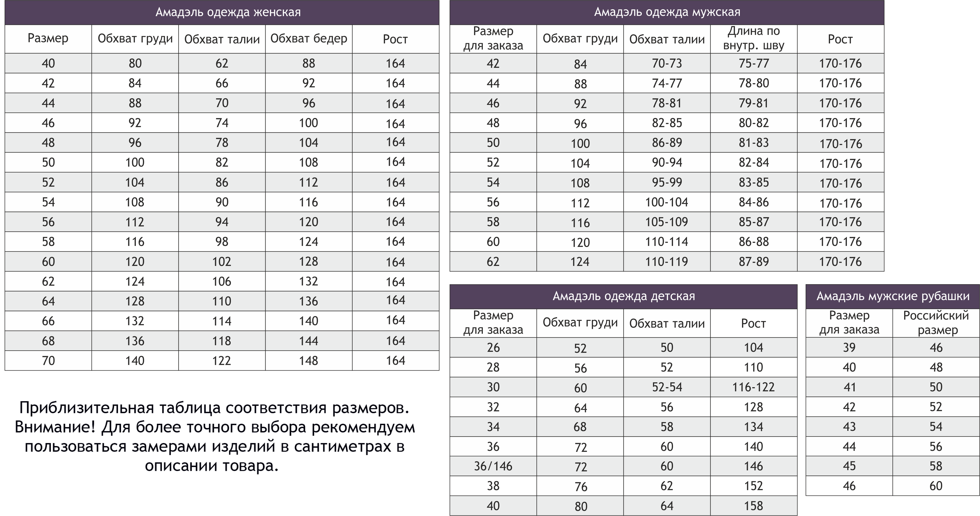Click men's waist value '110-119'
Image resolution: width=980 pixels, height=516 pixels.
[666, 262]
